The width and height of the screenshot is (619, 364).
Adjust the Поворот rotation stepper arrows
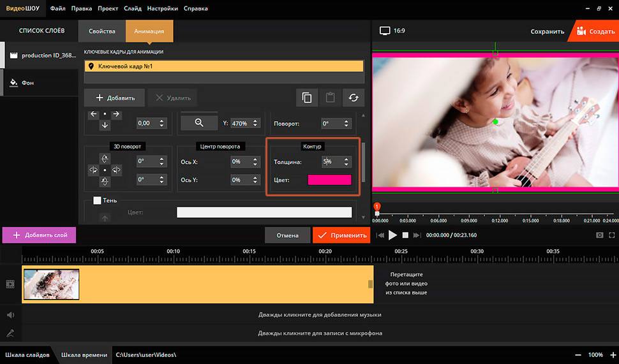point(347,124)
